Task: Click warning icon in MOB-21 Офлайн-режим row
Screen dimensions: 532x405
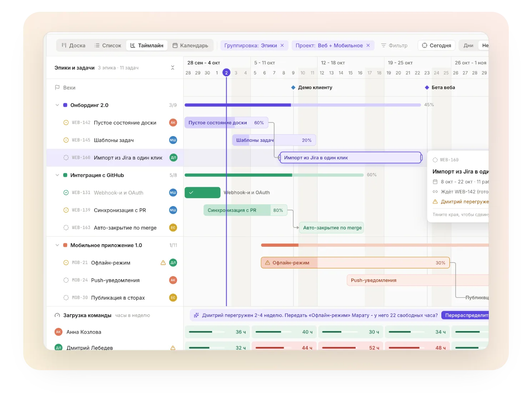Action: click(x=163, y=262)
